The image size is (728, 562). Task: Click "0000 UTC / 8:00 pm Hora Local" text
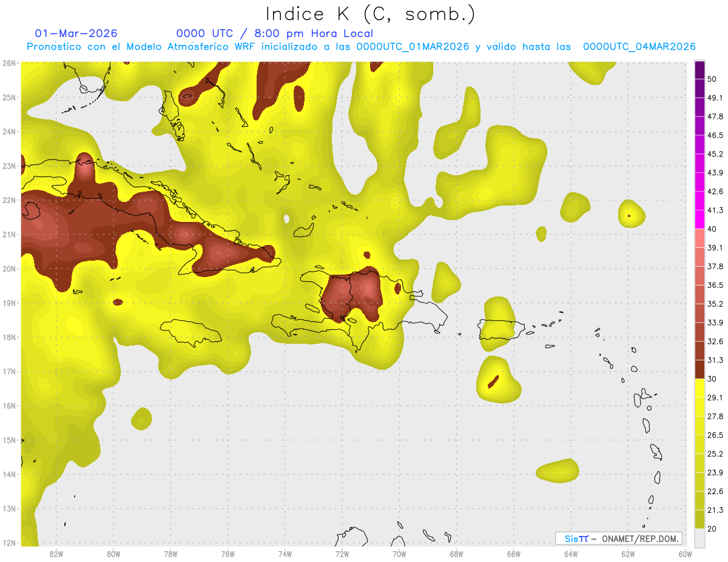point(275,33)
